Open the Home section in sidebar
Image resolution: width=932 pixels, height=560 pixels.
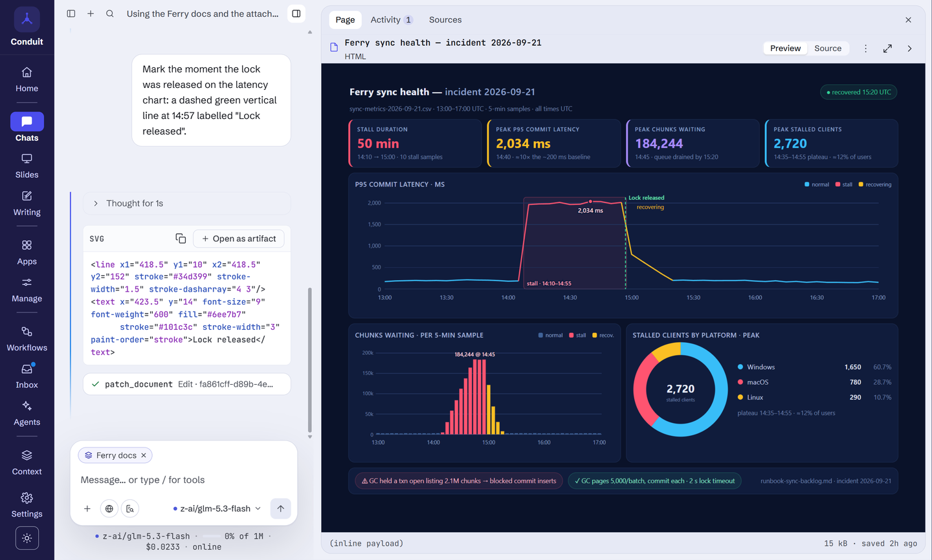pos(27,80)
